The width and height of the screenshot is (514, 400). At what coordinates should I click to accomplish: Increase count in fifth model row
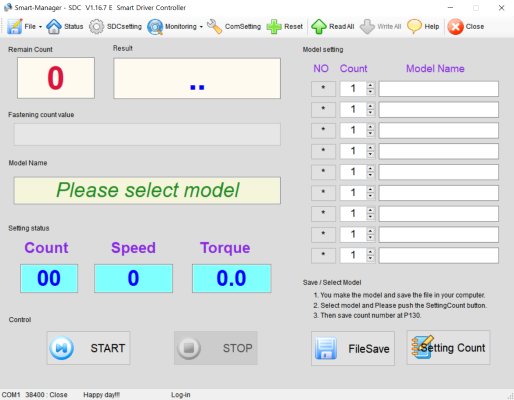pyautogui.click(x=370, y=169)
